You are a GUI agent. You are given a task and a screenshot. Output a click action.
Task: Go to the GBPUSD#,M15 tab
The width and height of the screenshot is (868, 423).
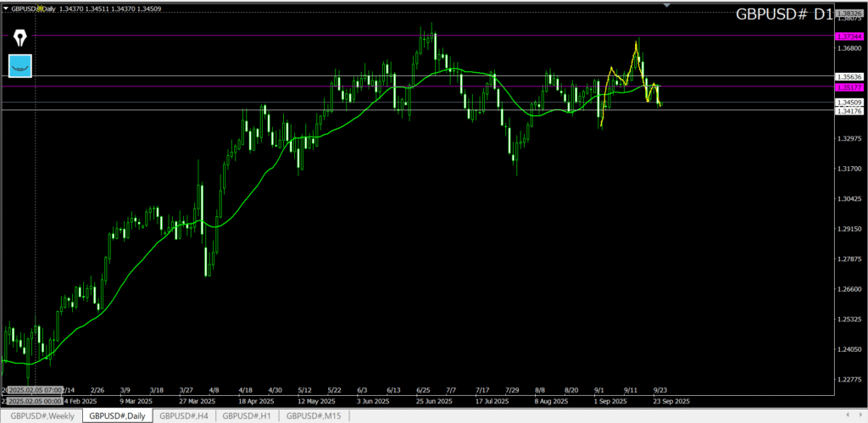pos(314,415)
